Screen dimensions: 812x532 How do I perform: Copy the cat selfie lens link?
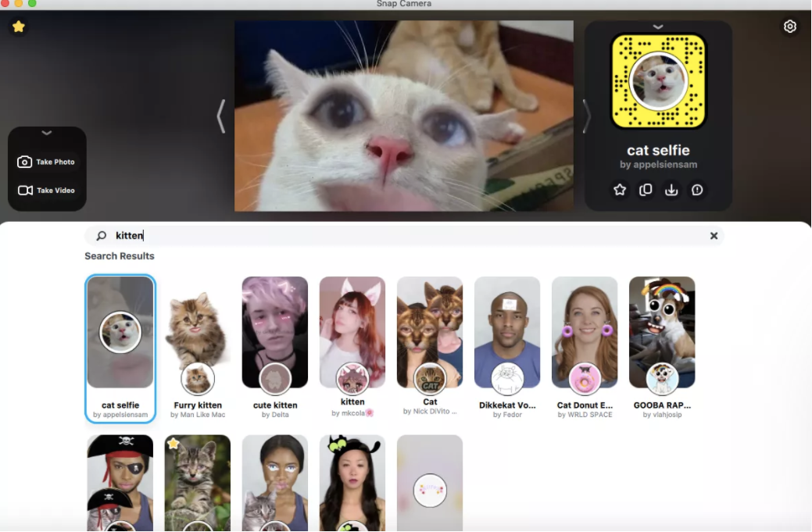point(646,190)
